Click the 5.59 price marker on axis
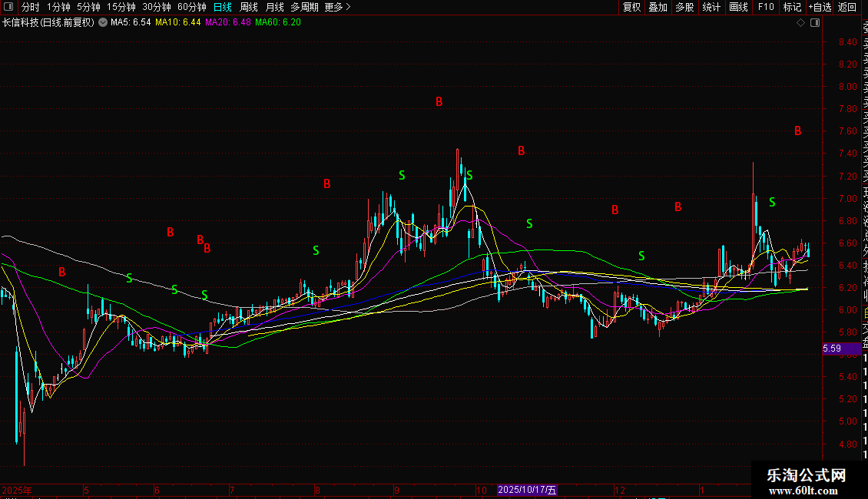 point(841,349)
